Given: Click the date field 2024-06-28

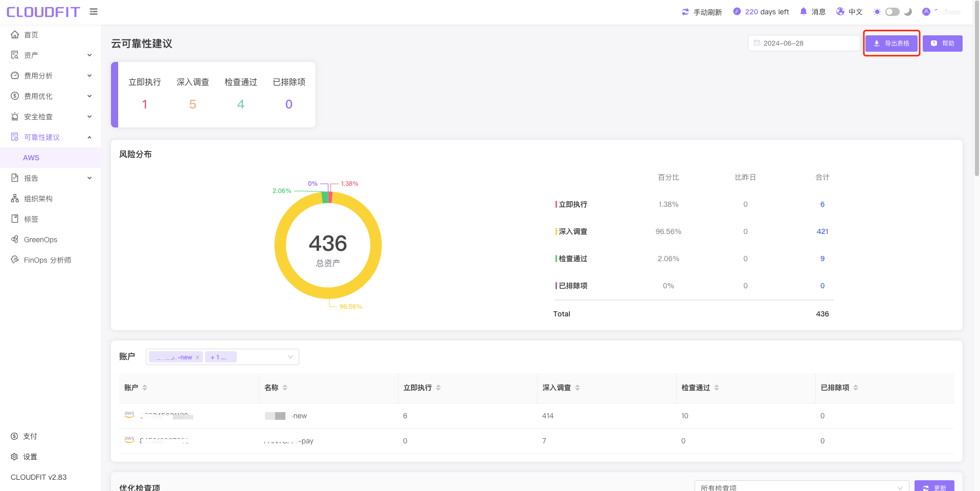Looking at the screenshot, I should [x=804, y=43].
